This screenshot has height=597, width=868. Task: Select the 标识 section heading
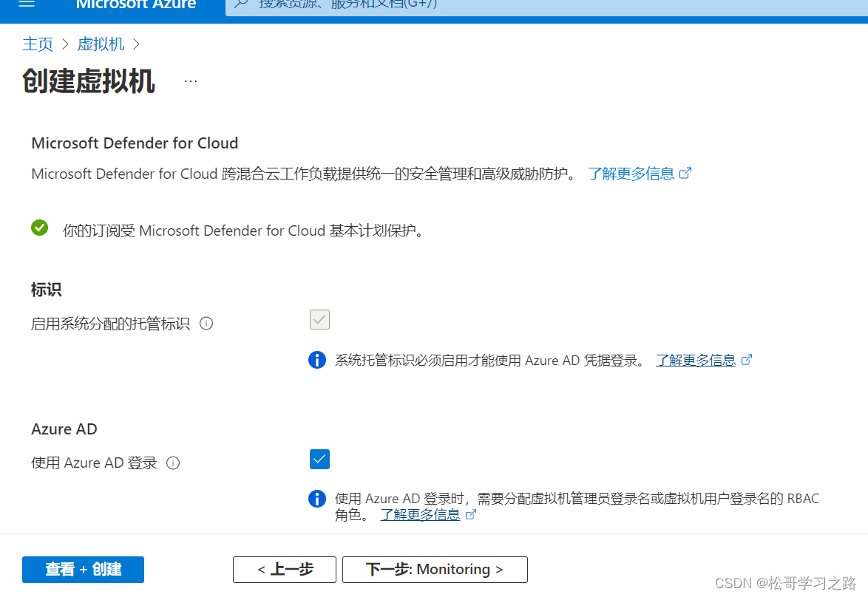click(46, 290)
